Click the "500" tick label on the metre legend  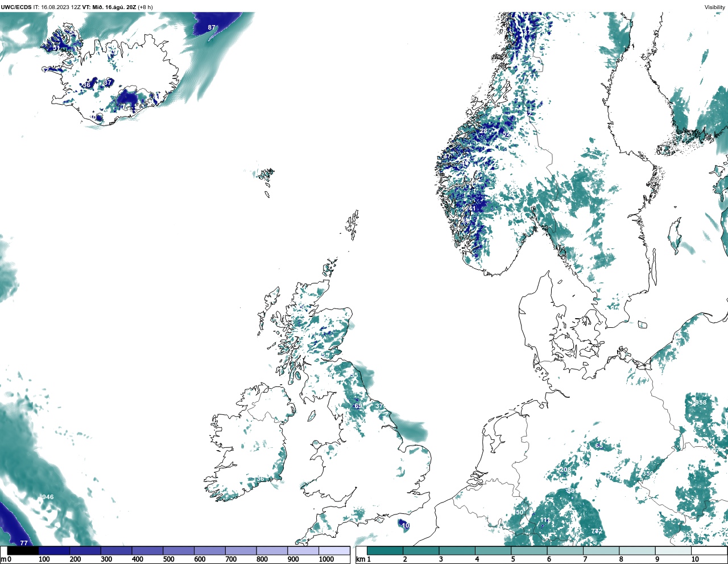tap(168, 559)
